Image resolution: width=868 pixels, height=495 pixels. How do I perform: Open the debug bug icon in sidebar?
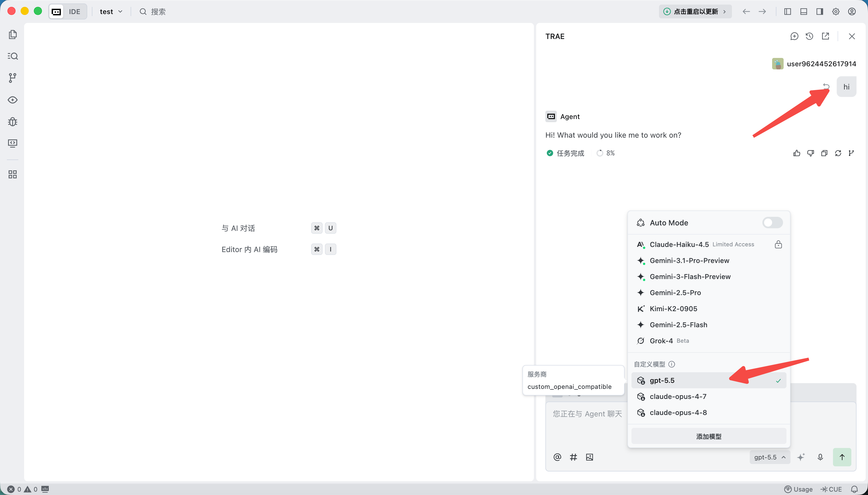pyautogui.click(x=13, y=121)
